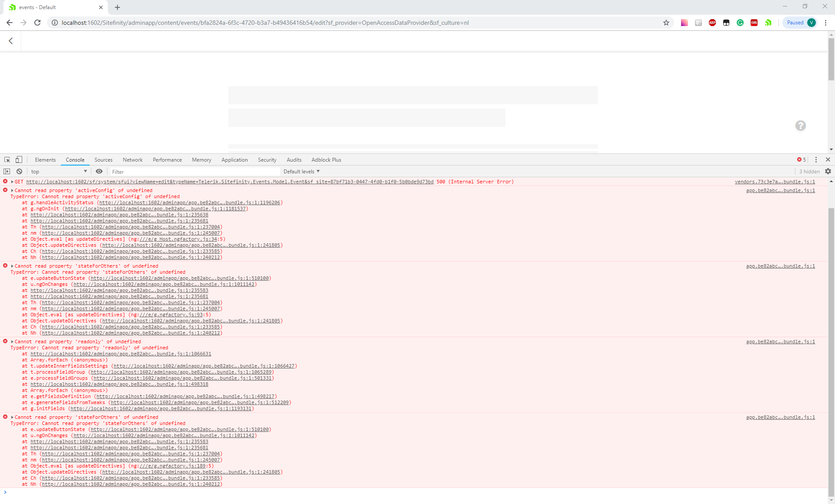The height and width of the screenshot is (504, 835).
Task: Bookmark this page with the star icon
Action: pyautogui.click(x=666, y=23)
